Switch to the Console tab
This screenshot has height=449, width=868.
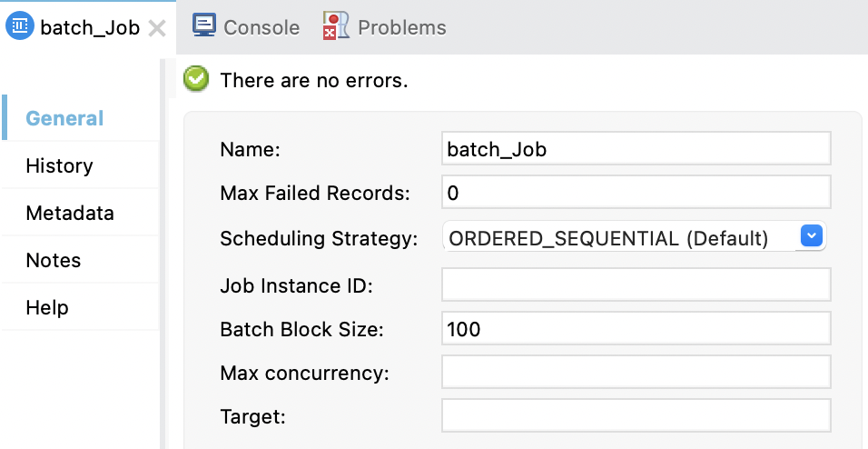[x=261, y=27]
